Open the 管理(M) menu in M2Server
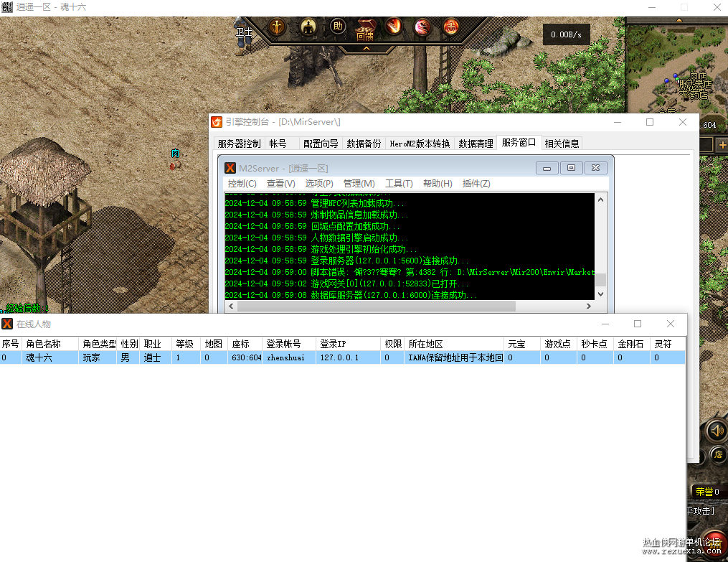Image resolution: width=728 pixels, height=562 pixels. (x=359, y=184)
